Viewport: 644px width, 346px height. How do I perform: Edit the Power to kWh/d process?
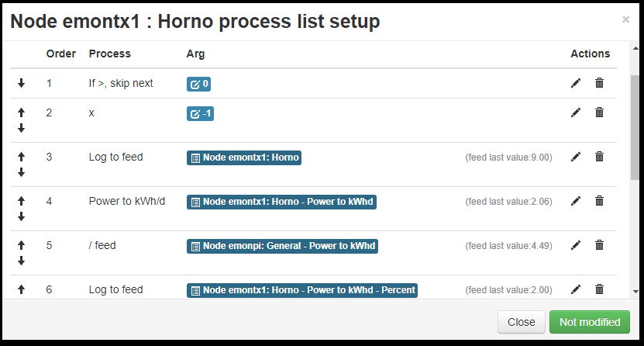coord(576,201)
